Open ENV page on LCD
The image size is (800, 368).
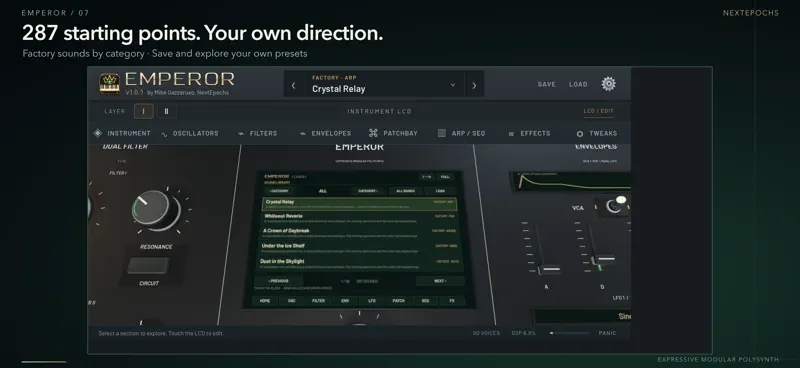click(x=345, y=301)
